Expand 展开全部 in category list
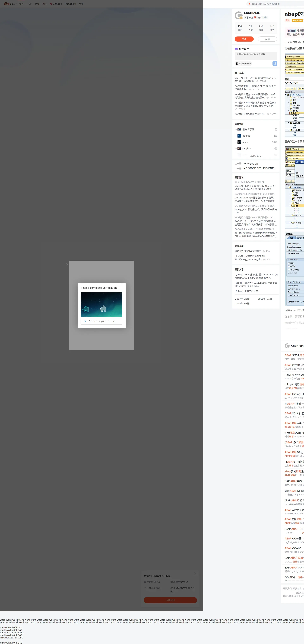Screen dimensions: 304x644 click(x=255, y=156)
